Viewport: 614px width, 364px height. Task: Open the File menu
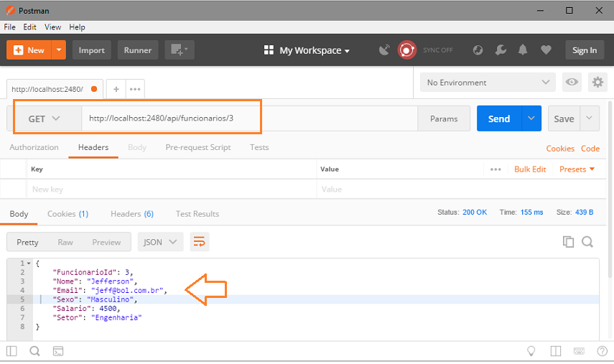tap(10, 27)
